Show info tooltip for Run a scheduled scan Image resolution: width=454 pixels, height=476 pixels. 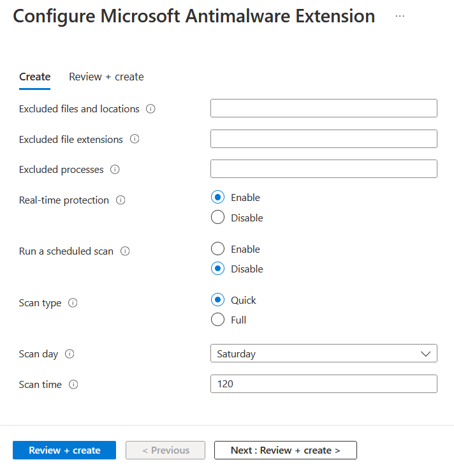tap(125, 251)
